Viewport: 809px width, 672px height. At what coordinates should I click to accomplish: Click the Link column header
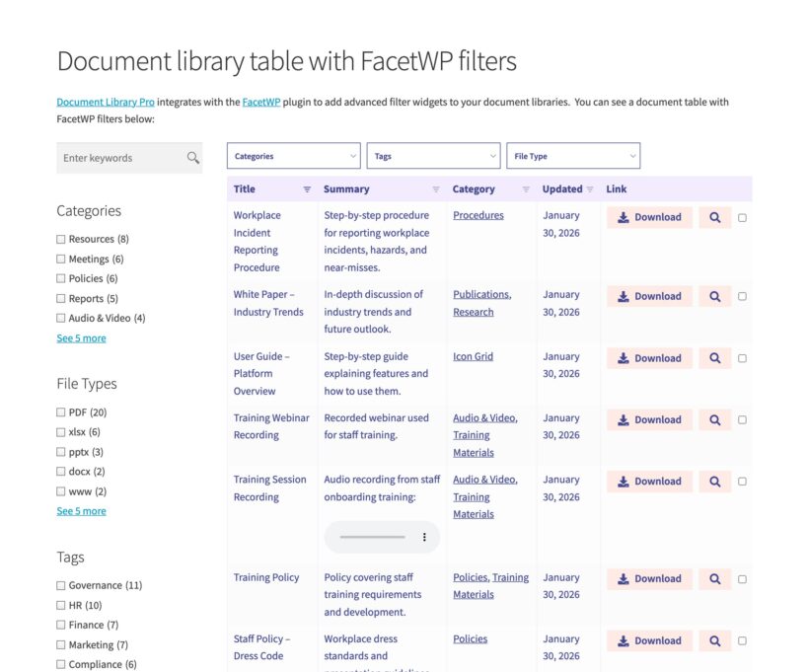pos(616,188)
